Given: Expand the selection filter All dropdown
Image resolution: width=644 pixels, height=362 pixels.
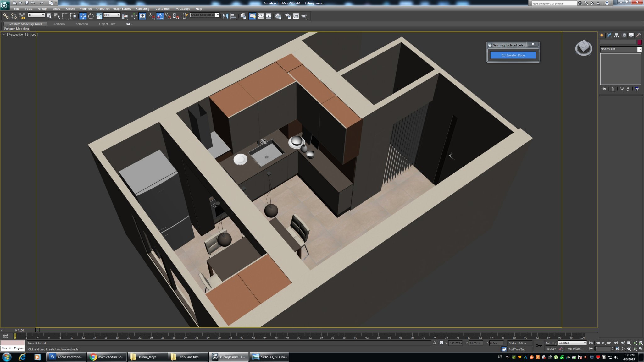Looking at the screenshot, I should pos(36,15).
